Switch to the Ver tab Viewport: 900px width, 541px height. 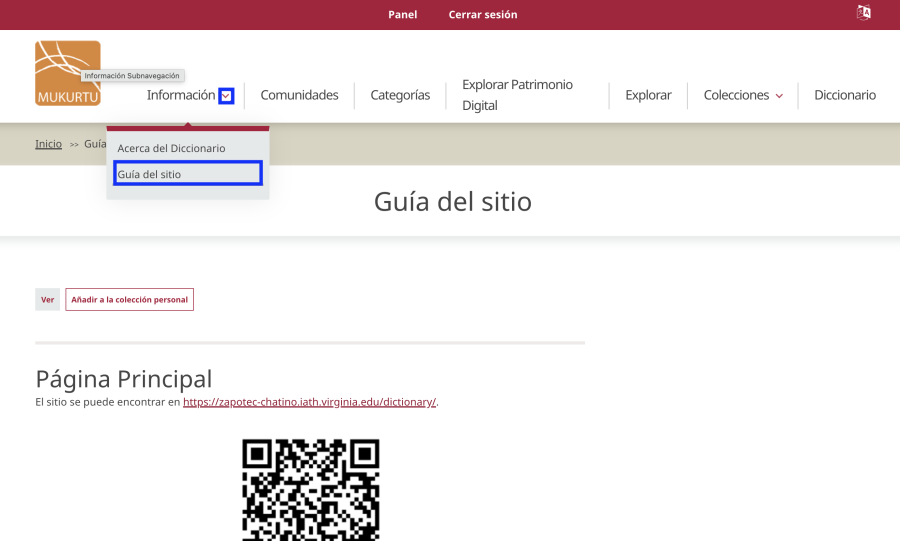[x=48, y=299]
